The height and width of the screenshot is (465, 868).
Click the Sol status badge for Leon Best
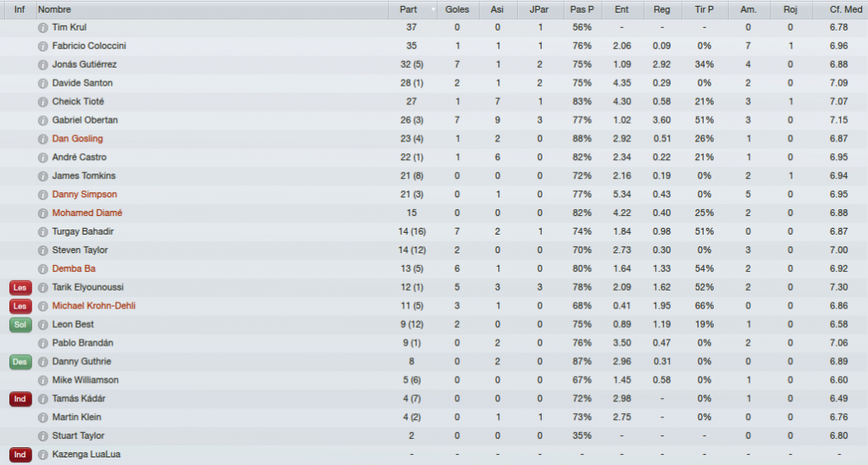[x=20, y=324]
